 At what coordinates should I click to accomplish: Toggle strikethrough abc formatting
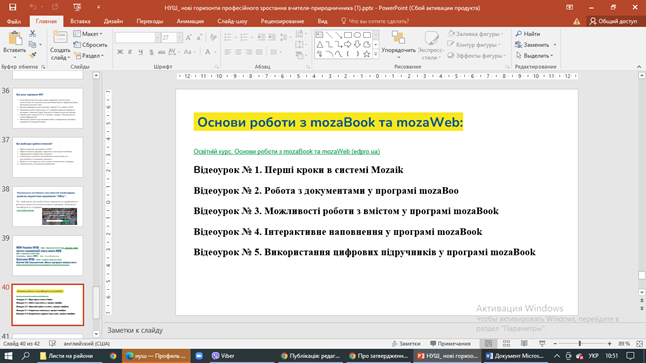(162, 52)
